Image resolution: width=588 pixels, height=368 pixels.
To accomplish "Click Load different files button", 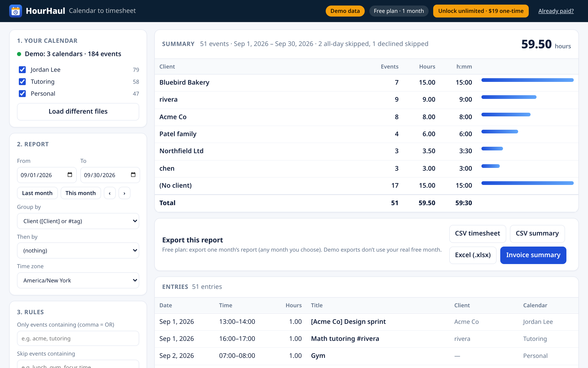I will pyautogui.click(x=78, y=112).
